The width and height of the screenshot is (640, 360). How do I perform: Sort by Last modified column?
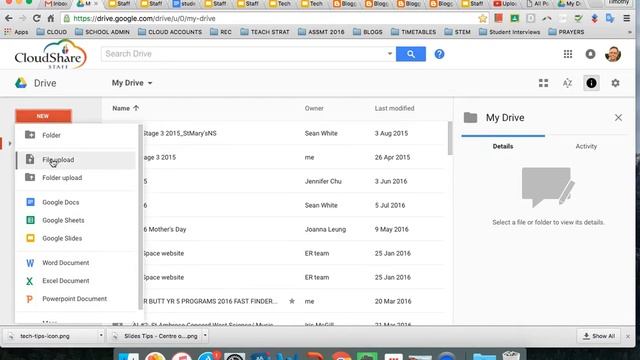(x=394, y=108)
